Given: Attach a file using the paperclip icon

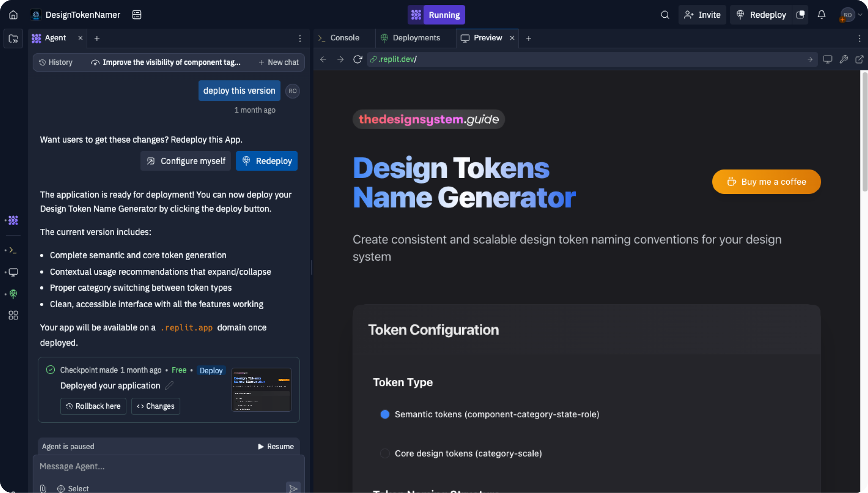Looking at the screenshot, I should click(x=43, y=488).
